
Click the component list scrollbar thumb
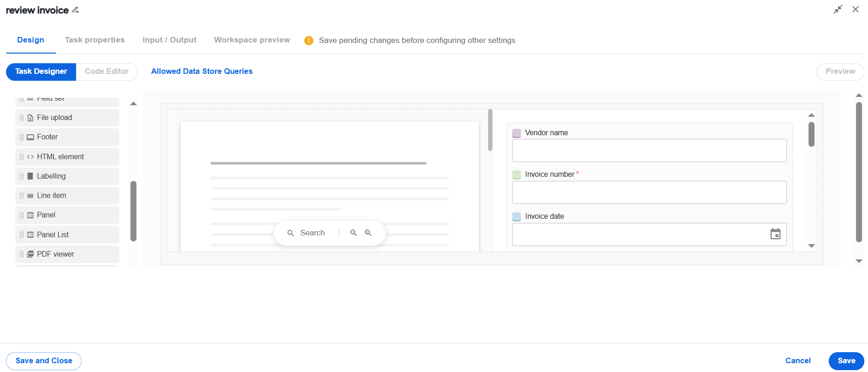click(133, 211)
